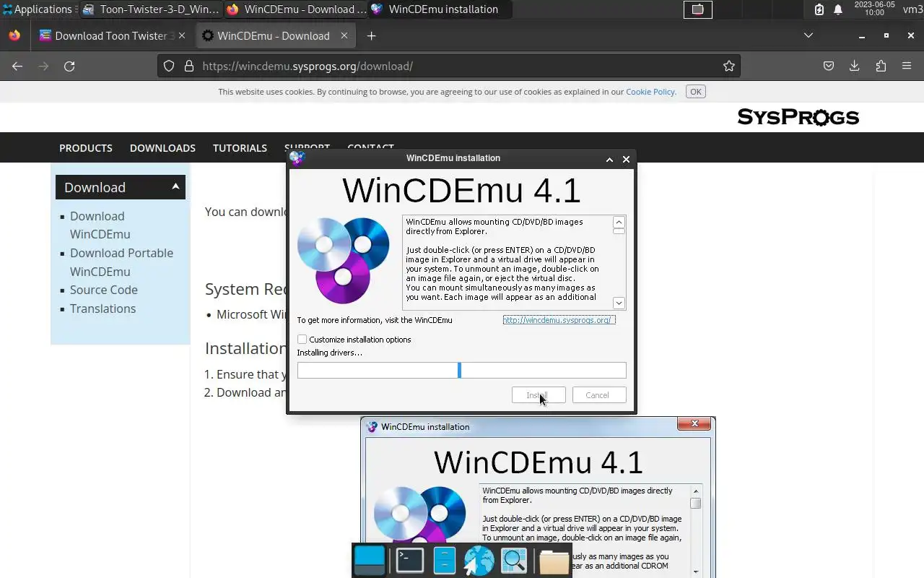Roll up the WinCDEmu installation window

pyautogui.click(x=609, y=159)
